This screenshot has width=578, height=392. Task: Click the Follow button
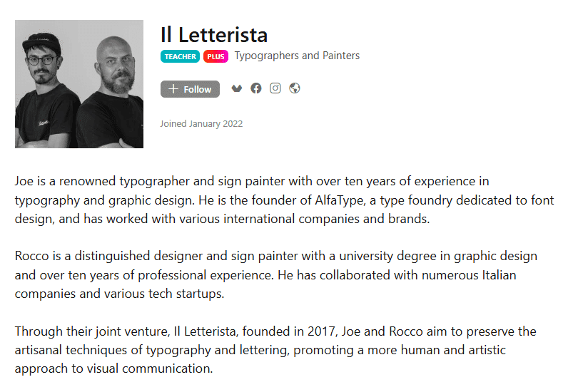point(190,89)
